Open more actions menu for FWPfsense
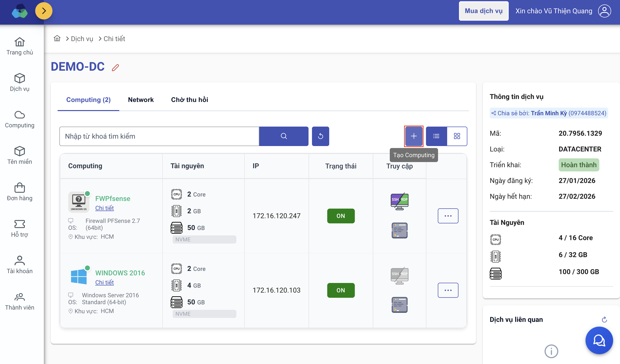 coord(448,216)
